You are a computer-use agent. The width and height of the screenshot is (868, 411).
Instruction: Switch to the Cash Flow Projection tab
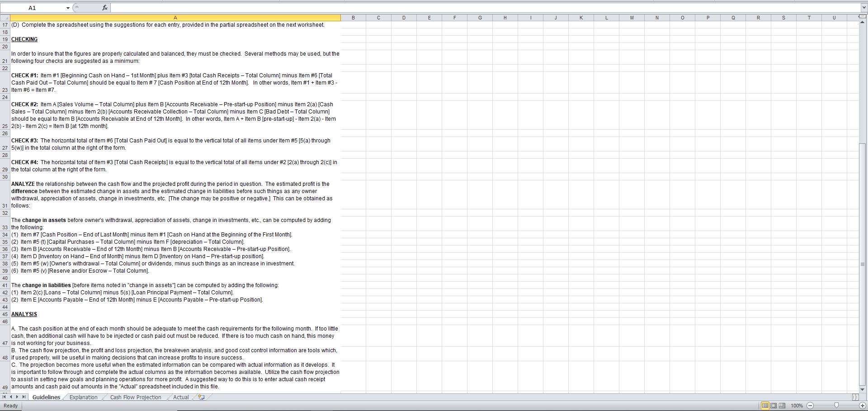[x=134, y=397]
